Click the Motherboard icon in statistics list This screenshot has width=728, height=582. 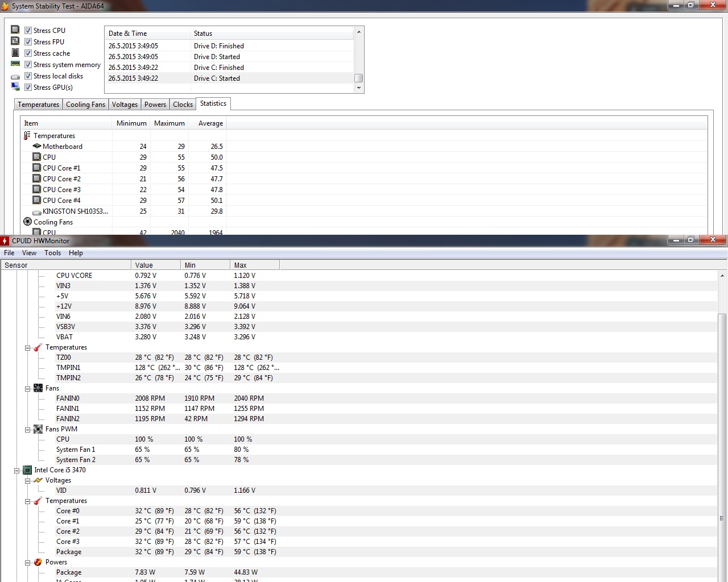37,147
